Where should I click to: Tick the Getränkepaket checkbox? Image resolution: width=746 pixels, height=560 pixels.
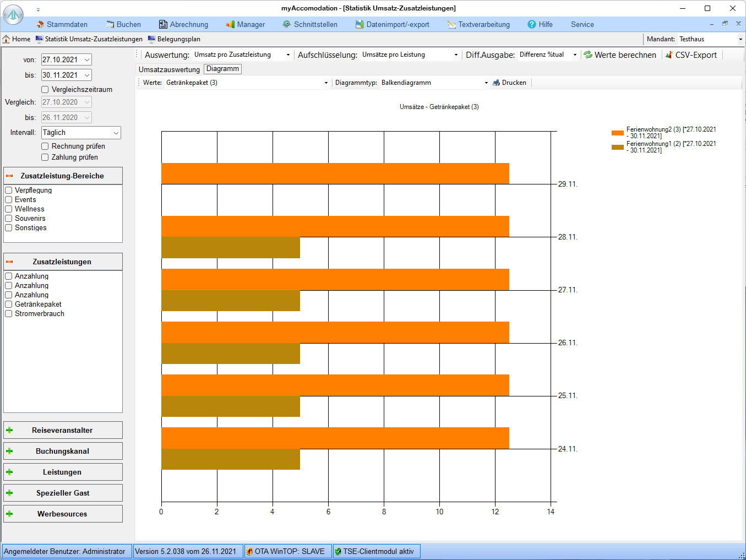9,305
